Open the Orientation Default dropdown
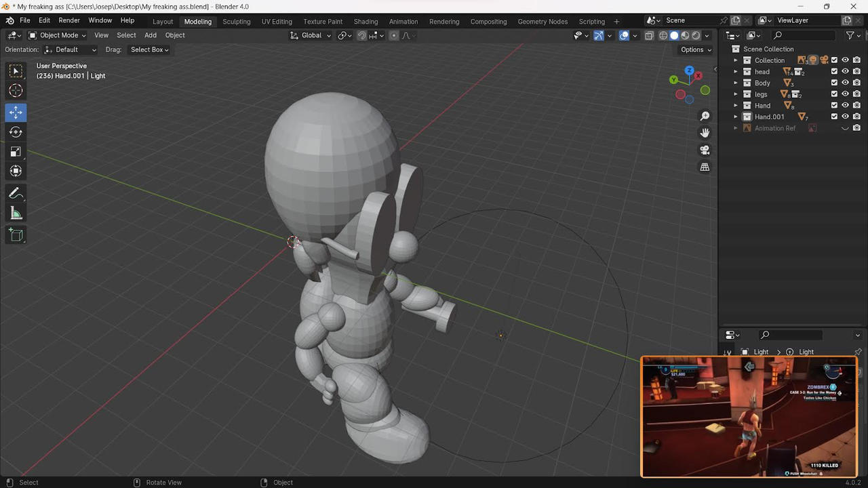 [71, 49]
